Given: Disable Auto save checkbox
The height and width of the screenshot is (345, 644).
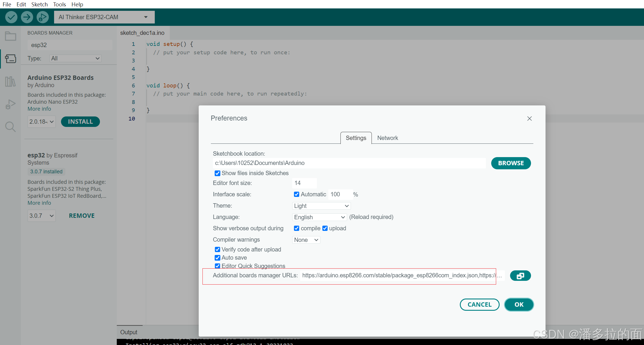Looking at the screenshot, I should click(217, 258).
